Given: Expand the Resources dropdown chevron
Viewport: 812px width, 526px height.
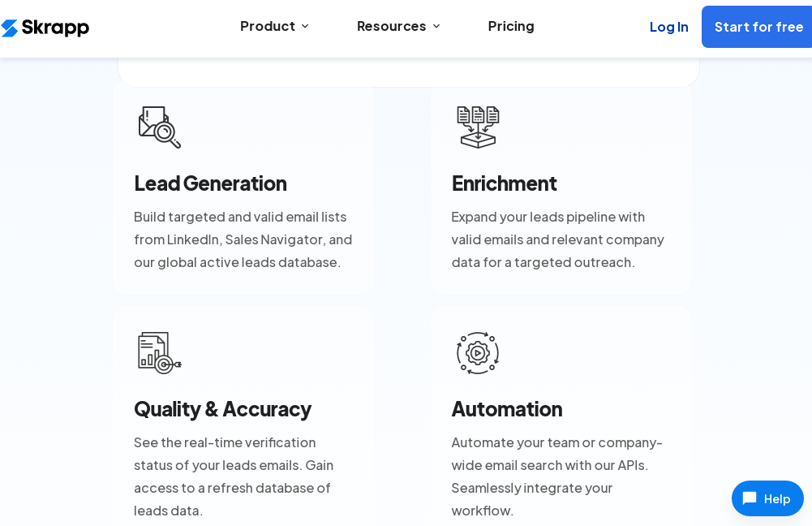Looking at the screenshot, I should coord(436,27).
